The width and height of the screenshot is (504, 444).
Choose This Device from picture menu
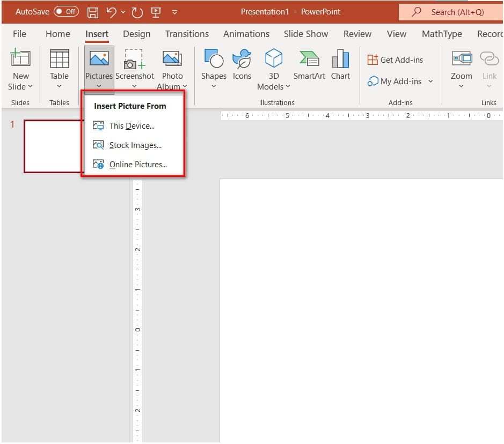point(132,126)
